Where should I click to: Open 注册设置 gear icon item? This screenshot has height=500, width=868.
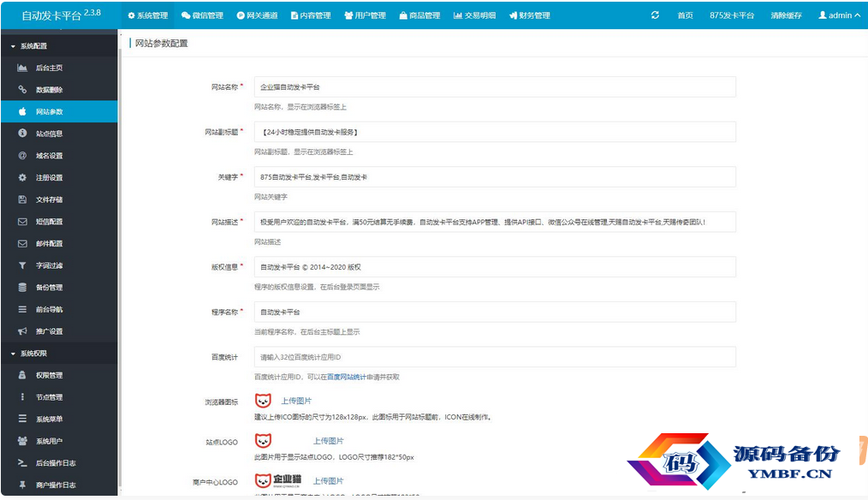[x=59, y=177]
